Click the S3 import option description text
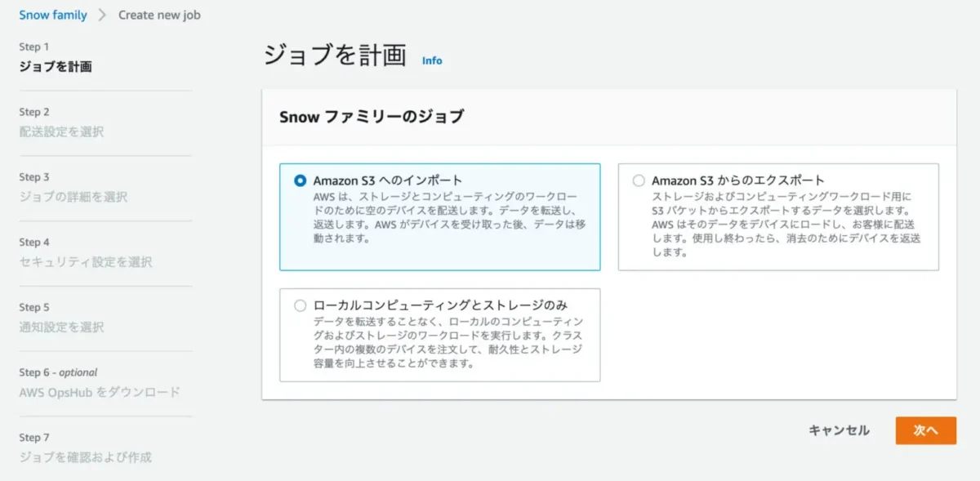980x481 pixels. click(449, 219)
